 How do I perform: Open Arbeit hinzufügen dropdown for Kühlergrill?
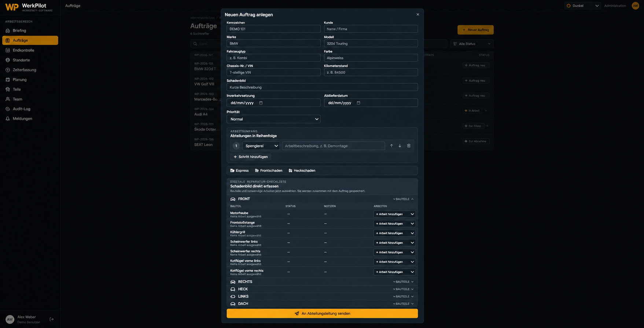[x=395, y=233]
